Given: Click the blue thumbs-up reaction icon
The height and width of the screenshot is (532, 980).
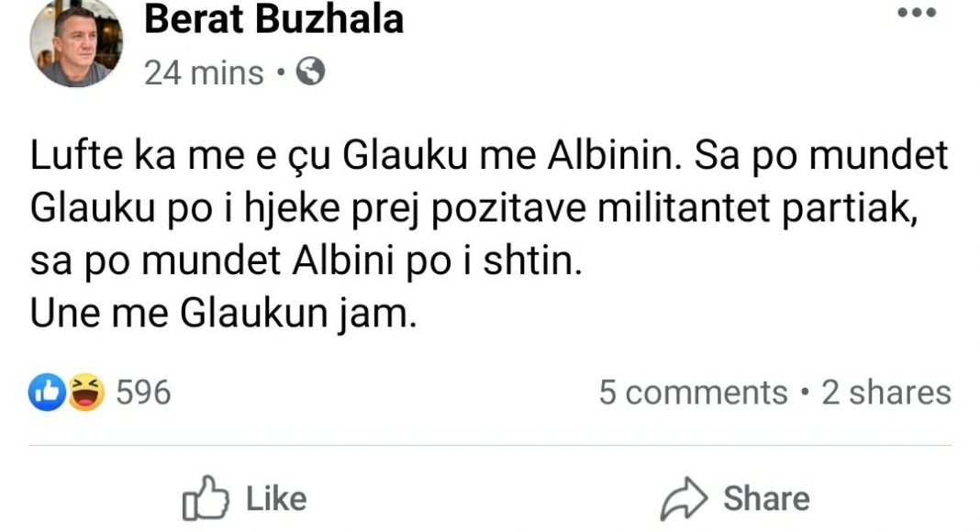Looking at the screenshot, I should tap(48, 393).
